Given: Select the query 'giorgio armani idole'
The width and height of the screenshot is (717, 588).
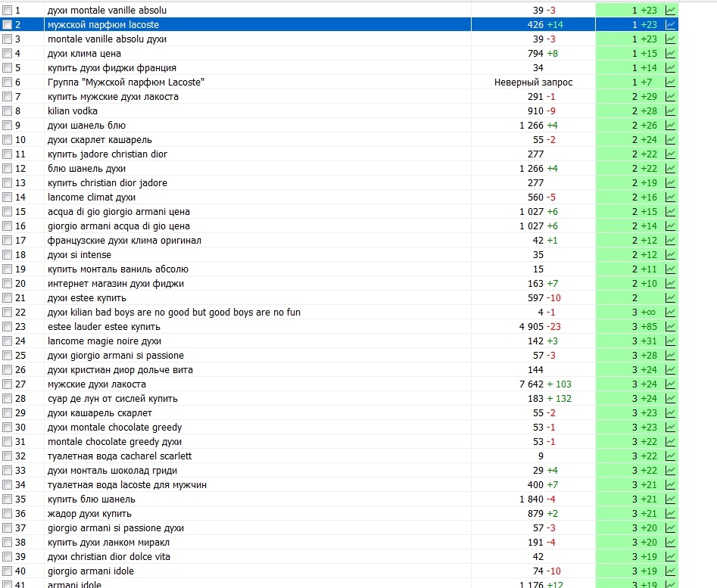Looking at the screenshot, I should tap(91, 571).
